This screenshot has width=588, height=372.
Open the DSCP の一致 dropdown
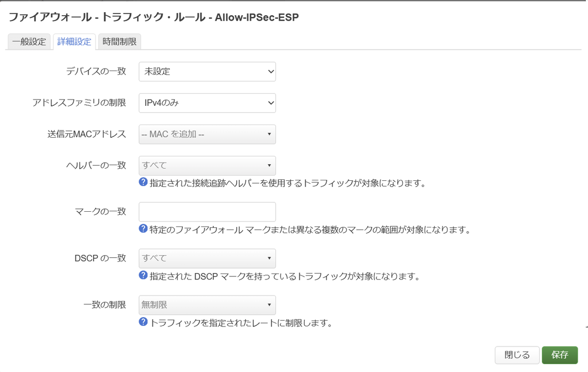pyautogui.click(x=207, y=258)
